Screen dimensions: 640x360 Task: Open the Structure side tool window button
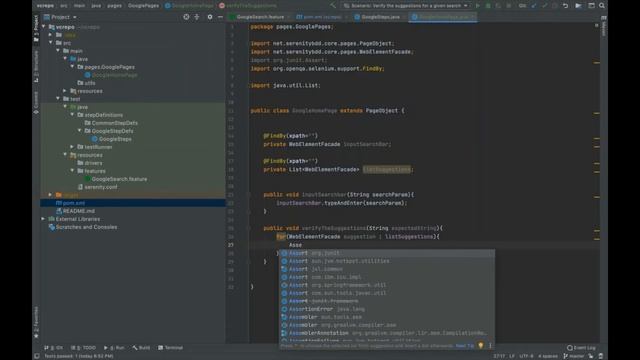coord(36,66)
